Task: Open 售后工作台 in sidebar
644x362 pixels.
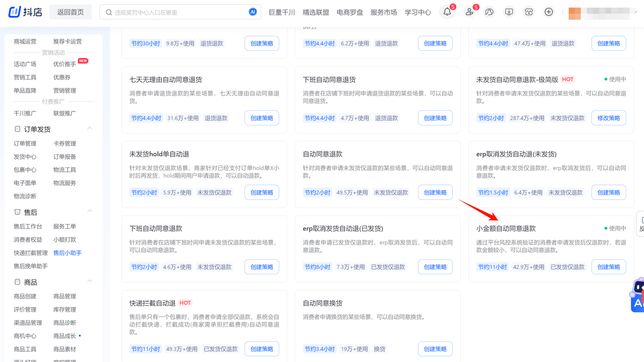Action: 28,226
